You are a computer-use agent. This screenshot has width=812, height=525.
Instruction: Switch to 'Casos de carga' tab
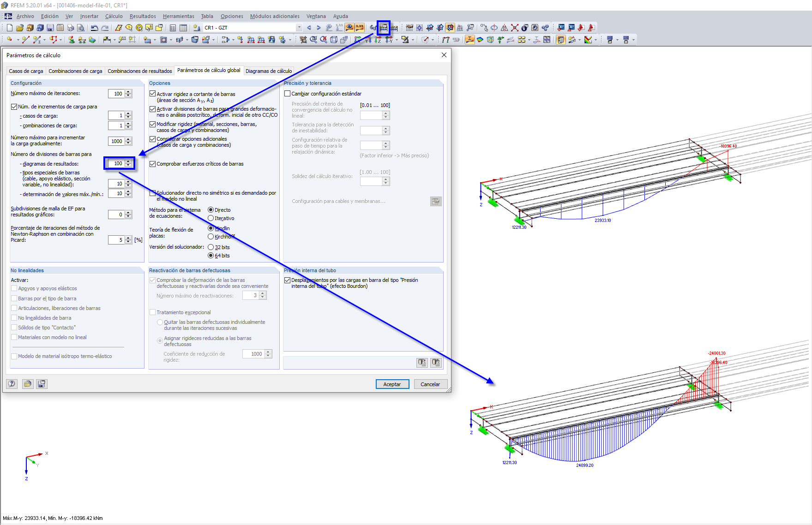pyautogui.click(x=26, y=71)
